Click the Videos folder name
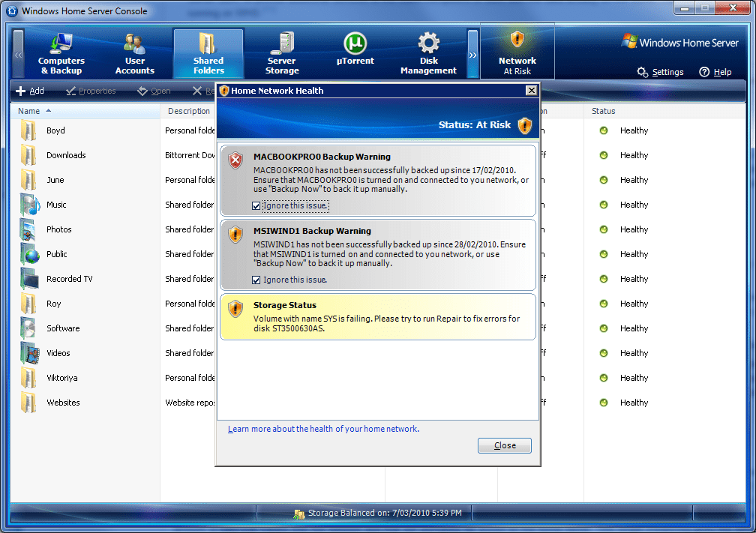 [58, 353]
